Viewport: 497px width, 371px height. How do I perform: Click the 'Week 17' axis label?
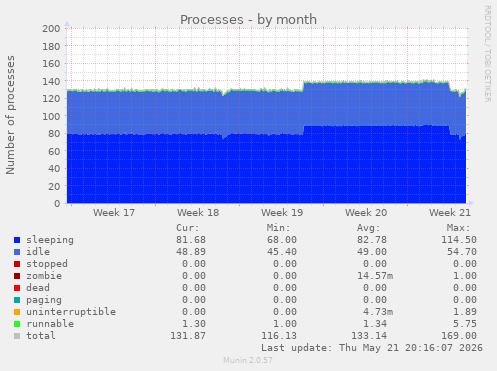pyautogui.click(x=114, y=213)
